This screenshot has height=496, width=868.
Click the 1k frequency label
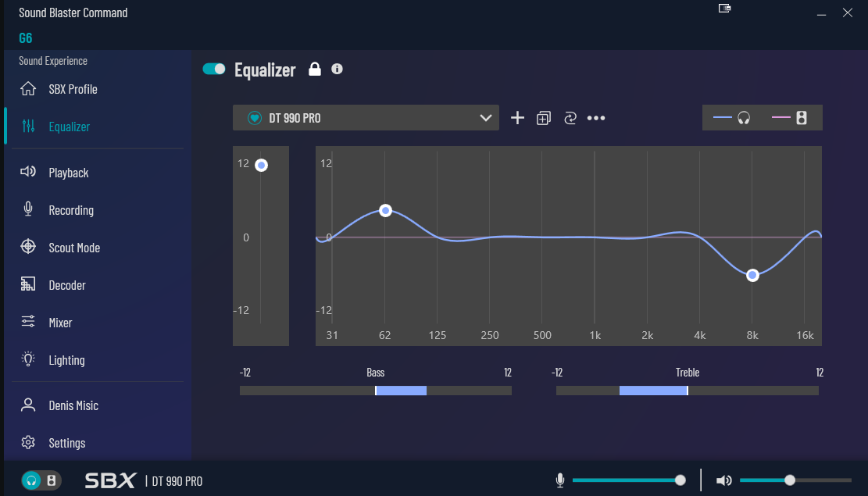595,335
